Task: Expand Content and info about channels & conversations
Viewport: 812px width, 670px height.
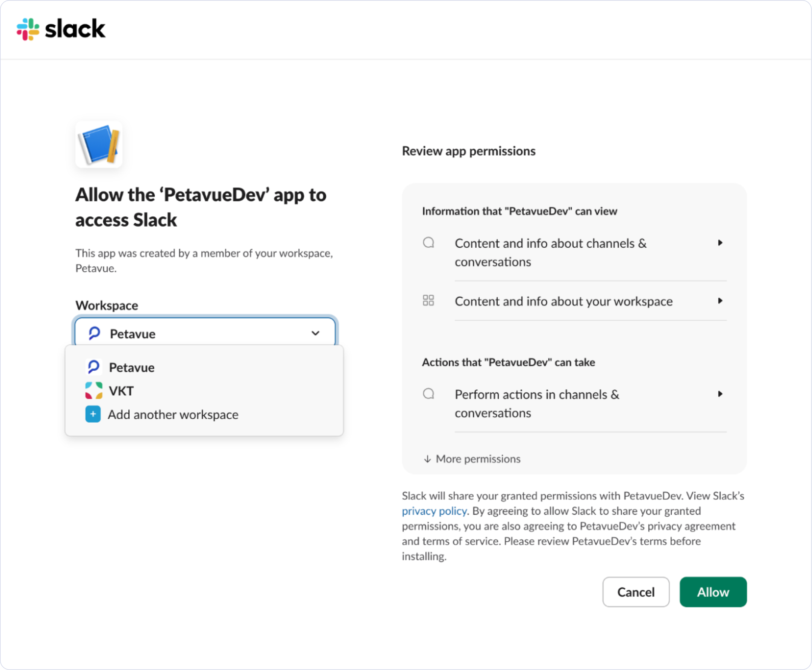Action: pos(574,252)
